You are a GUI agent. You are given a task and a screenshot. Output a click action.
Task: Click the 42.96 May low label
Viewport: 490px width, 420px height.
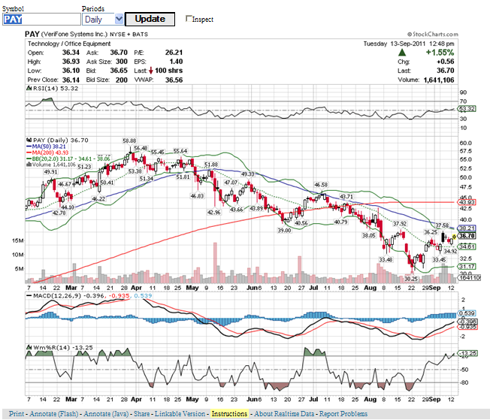[214, 212]
